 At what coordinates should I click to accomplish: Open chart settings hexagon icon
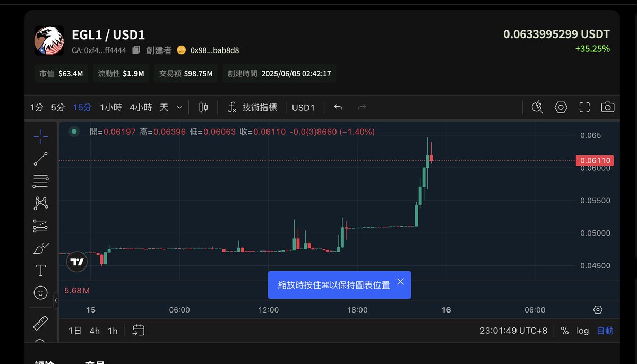(561, 107)
